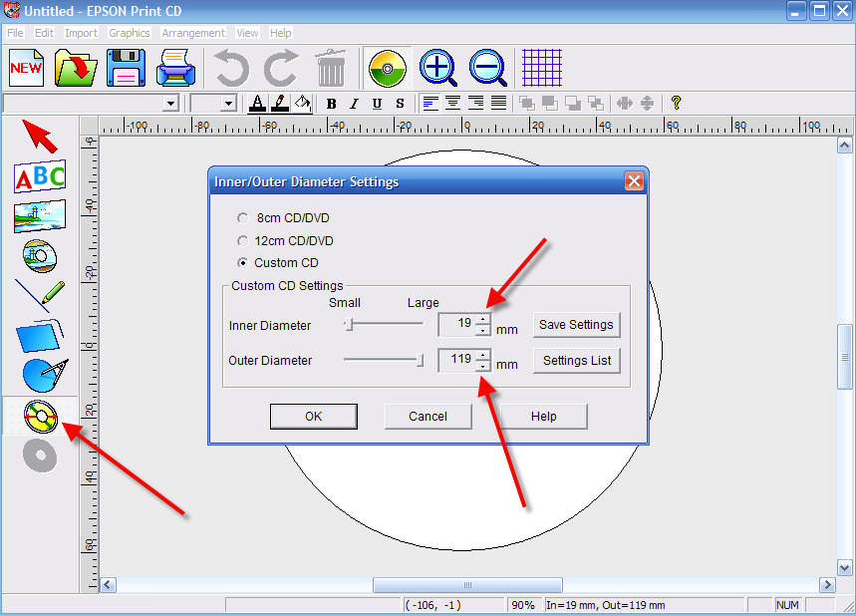Click the dialog's Help button
The height and width of the screenshot is (616, 856).
(544, 416)
